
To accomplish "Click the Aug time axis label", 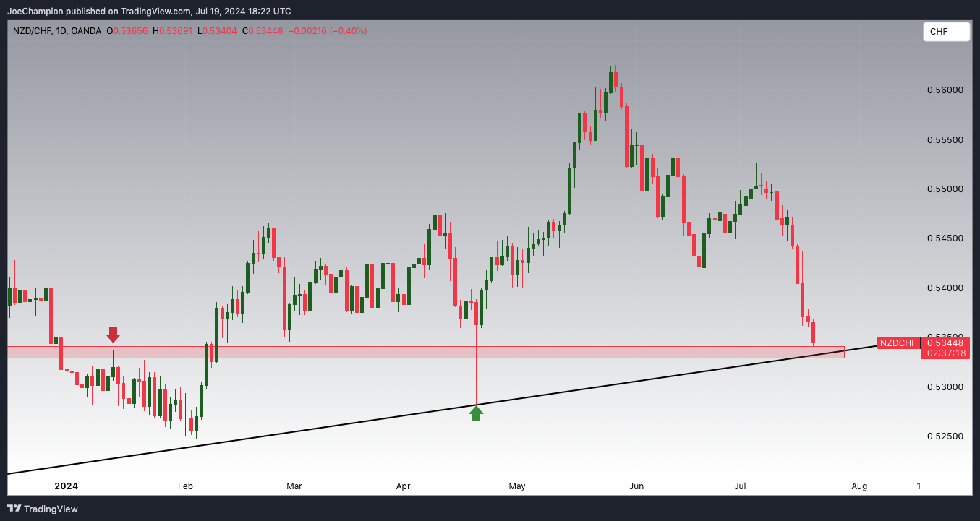I will point(859,486).
